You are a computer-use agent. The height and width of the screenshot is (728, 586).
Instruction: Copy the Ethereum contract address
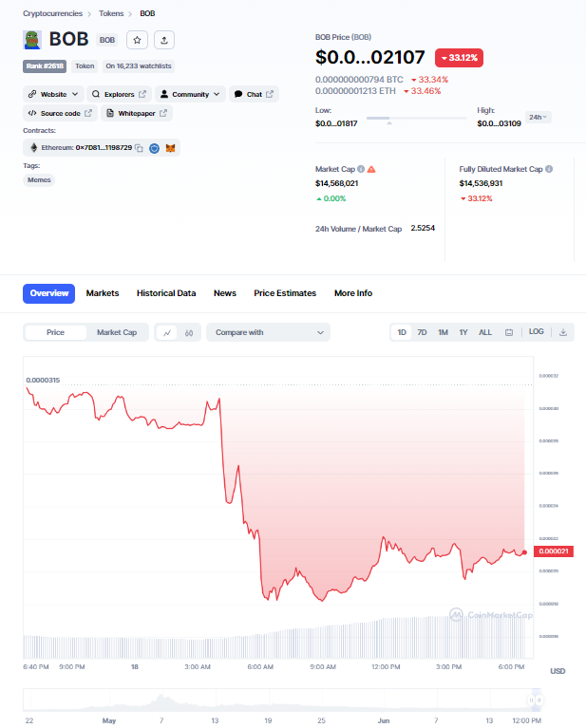(139, 148)
